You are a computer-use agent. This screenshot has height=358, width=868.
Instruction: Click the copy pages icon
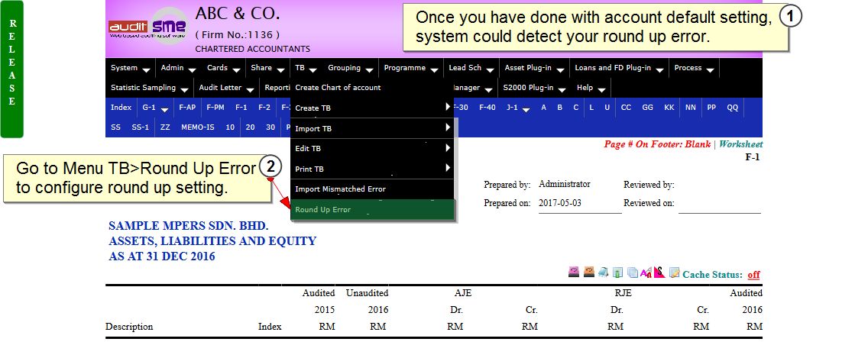(x=632, y=273)
